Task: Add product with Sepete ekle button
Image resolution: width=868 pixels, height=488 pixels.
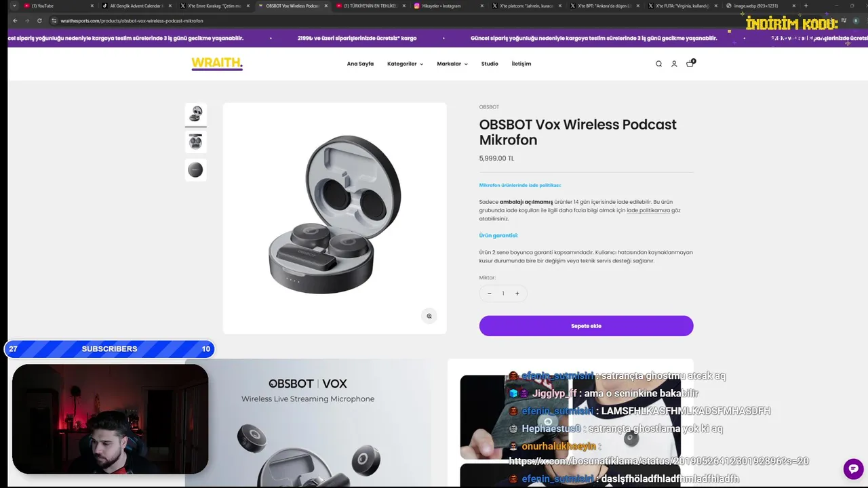Action: pyautogui.click(x=586, y=326)
